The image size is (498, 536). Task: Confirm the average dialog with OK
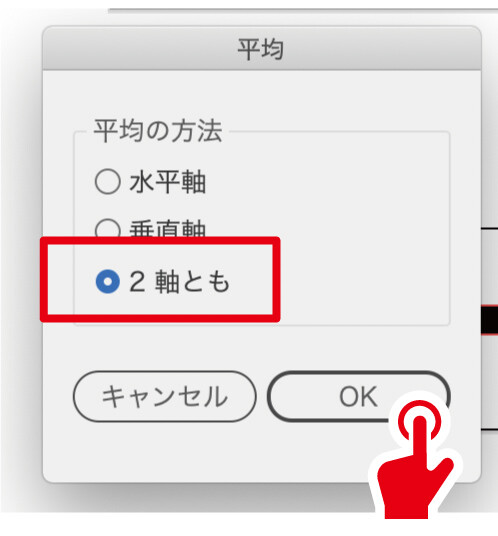pyautogui.click(x=358, y=397)
